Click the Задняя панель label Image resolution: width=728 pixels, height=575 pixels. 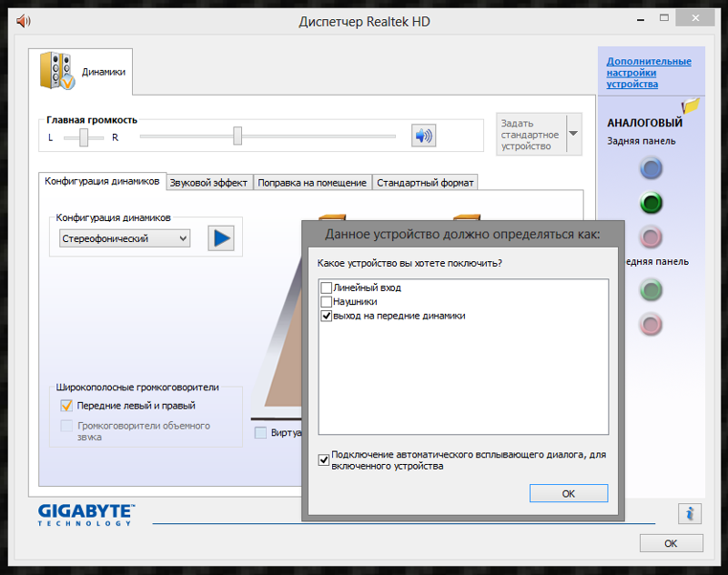tap(642, 141)
